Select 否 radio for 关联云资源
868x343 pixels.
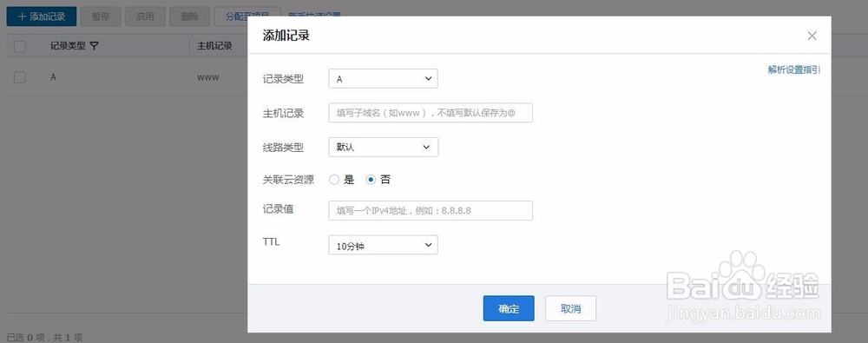point(371,180)
